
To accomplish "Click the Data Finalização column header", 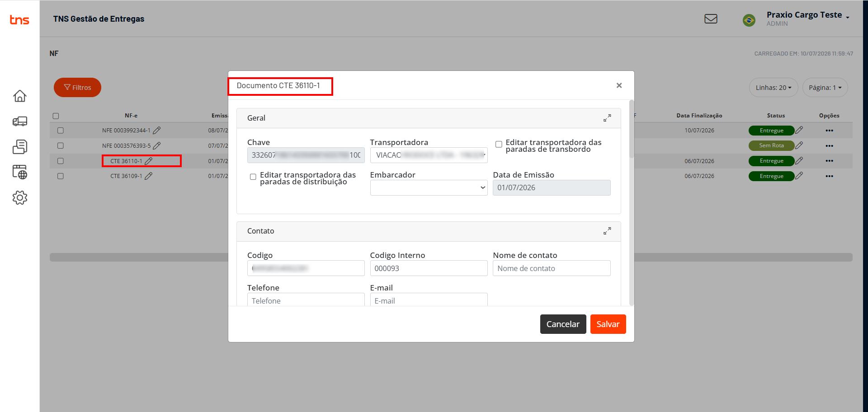I will tap(699, 116).
